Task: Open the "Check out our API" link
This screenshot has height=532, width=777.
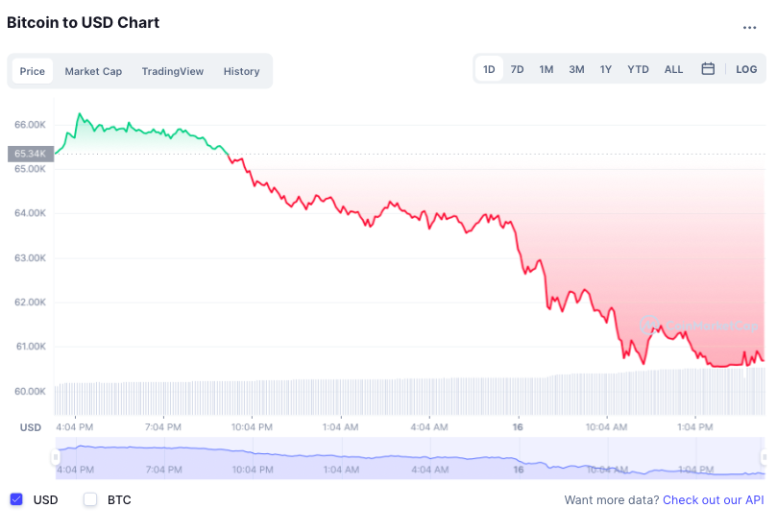Action: pos(714,500)
